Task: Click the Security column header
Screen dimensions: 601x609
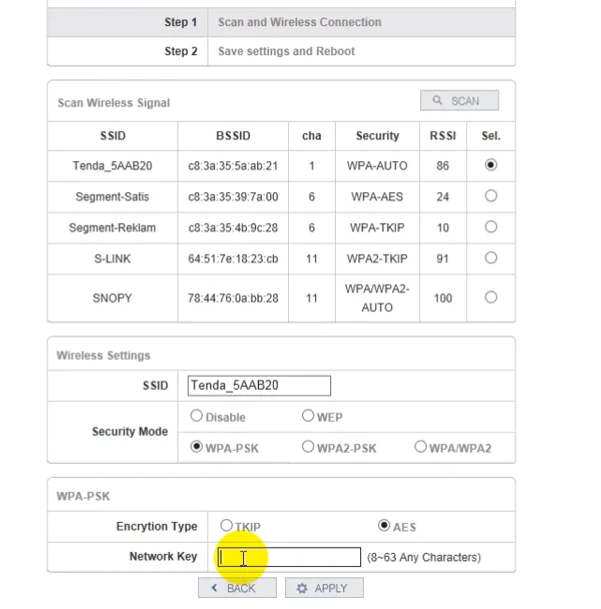Action: coord(377,136)
